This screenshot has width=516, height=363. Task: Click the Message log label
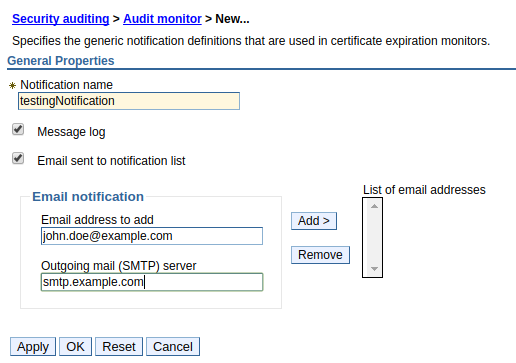[x=71, y=132]
